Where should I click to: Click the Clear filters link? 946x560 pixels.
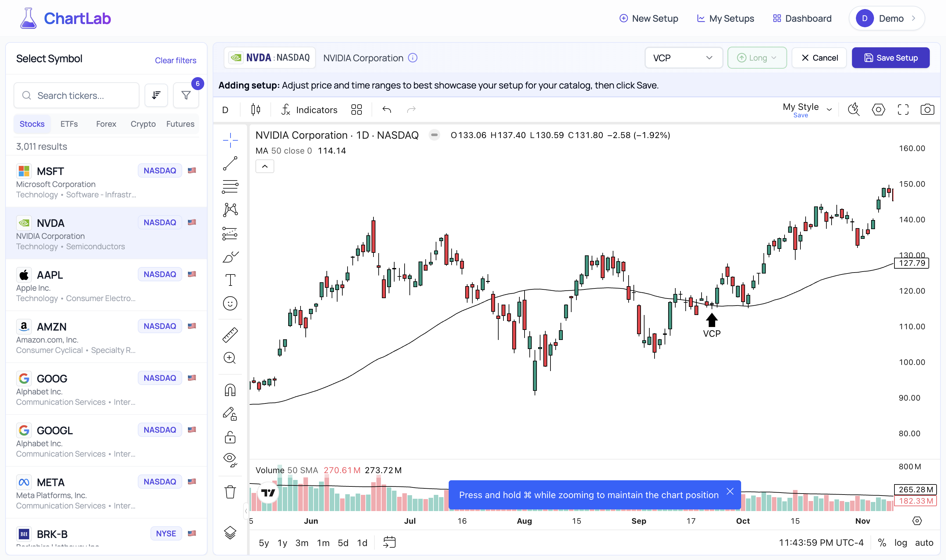175,60
